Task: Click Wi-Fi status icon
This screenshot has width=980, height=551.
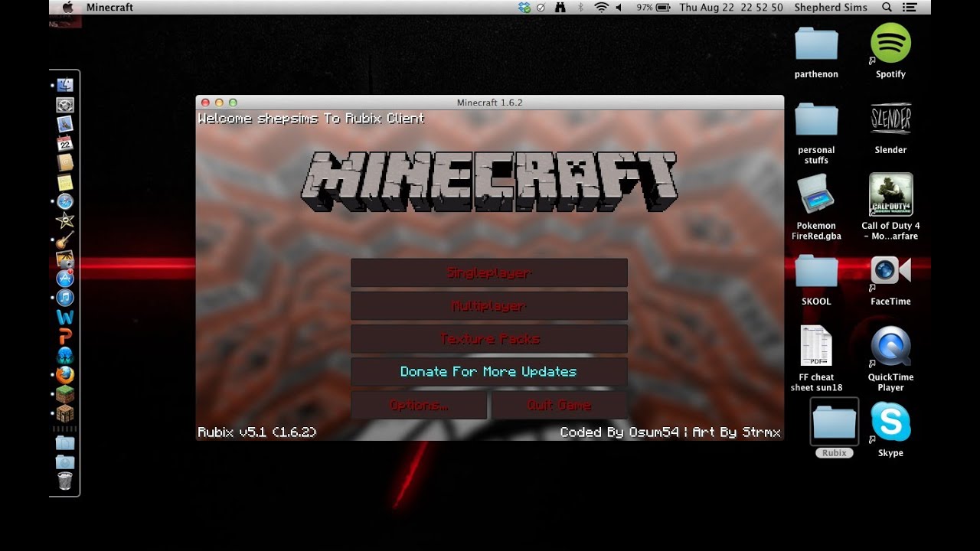Action: (601, 8)
